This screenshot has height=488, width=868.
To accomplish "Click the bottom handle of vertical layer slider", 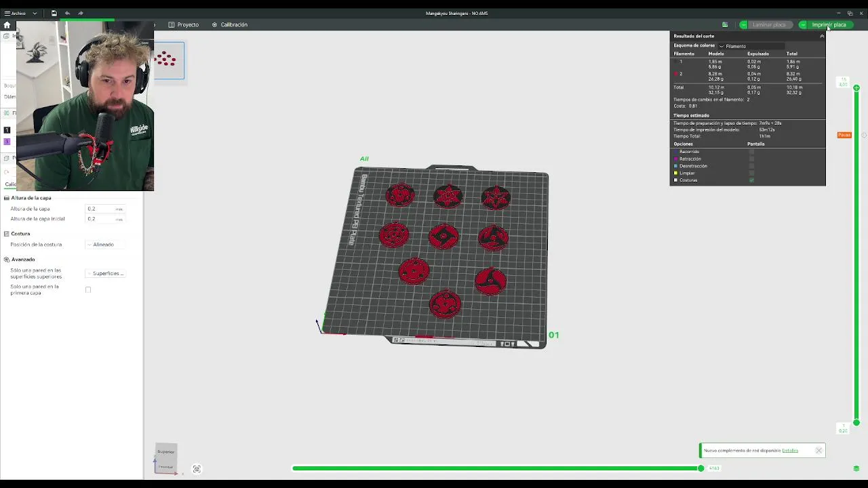I will pyautogui.click(x=856, y=423).
